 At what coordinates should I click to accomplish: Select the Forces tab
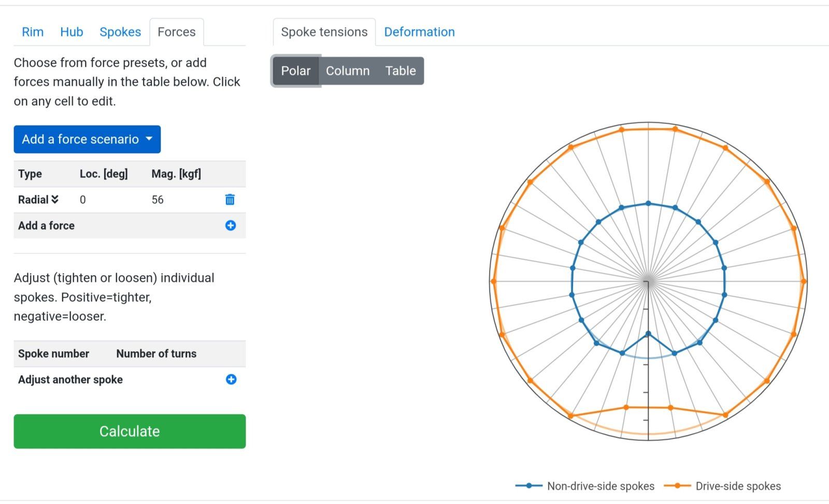[177, 32]
